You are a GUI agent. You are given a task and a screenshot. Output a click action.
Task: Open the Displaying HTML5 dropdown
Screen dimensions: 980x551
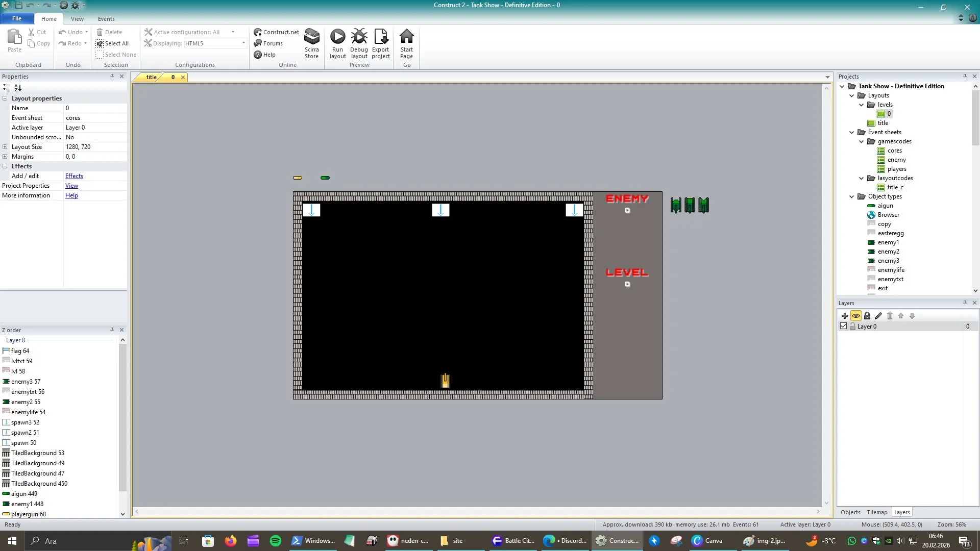[243, 43]
